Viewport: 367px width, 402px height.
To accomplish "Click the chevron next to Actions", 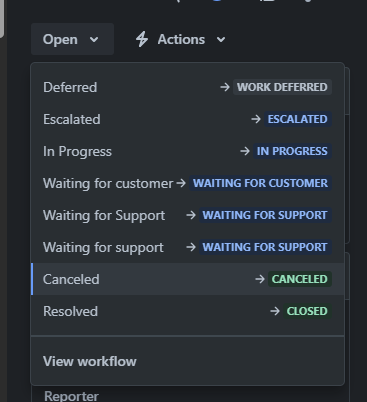I will click(221, 40).
